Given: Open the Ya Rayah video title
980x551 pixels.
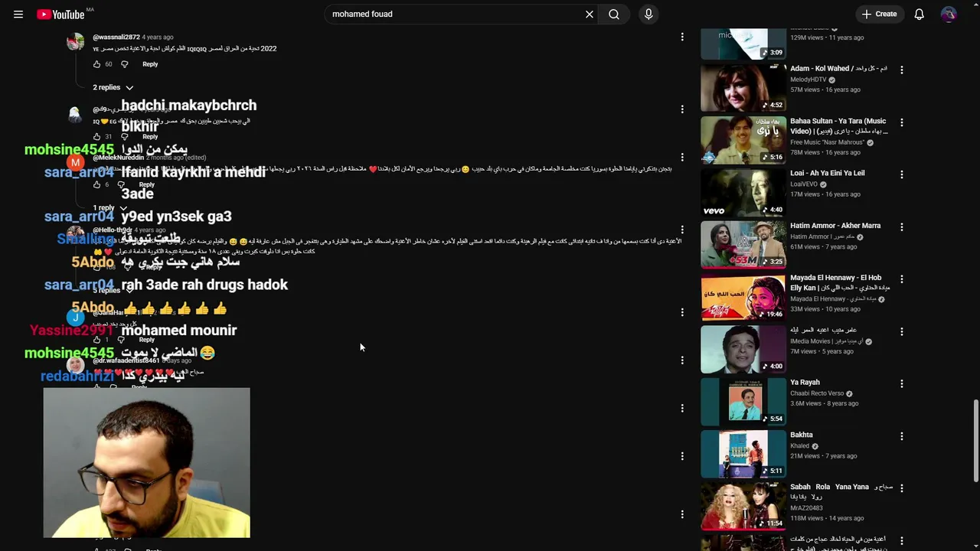Looking at the screenshot, I should point(805,383).
